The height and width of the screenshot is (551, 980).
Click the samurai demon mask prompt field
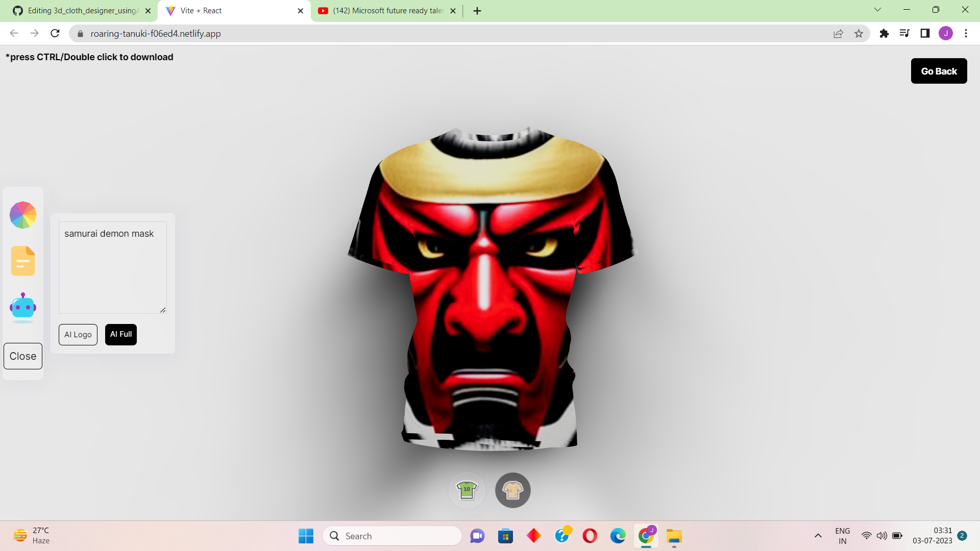point(112,265)
